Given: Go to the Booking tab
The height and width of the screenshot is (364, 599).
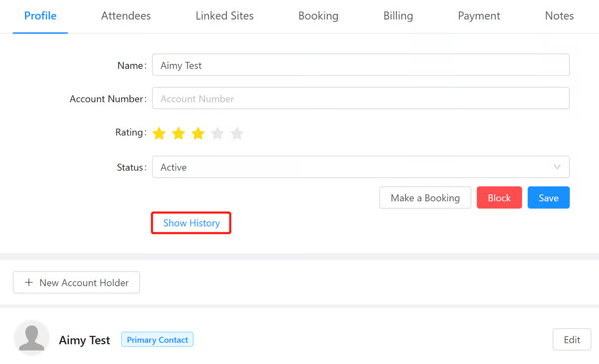Looking at the screenshot, I should tap(318, 16).
